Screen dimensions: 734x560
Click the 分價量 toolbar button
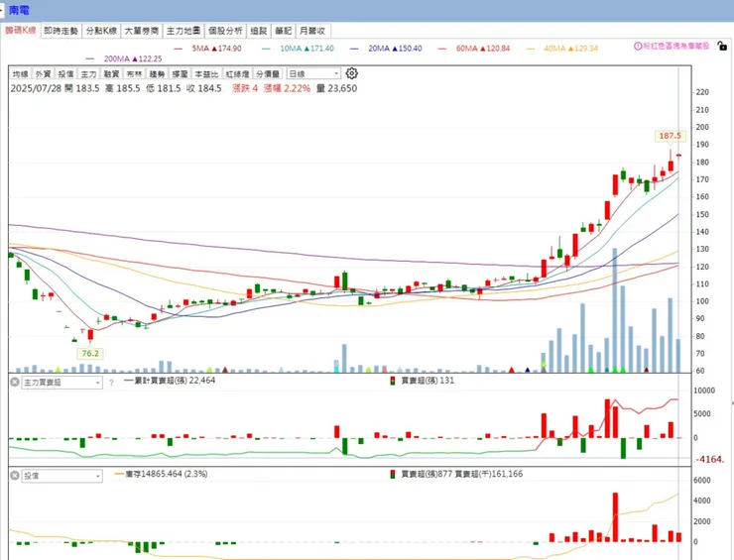point(268,74)
